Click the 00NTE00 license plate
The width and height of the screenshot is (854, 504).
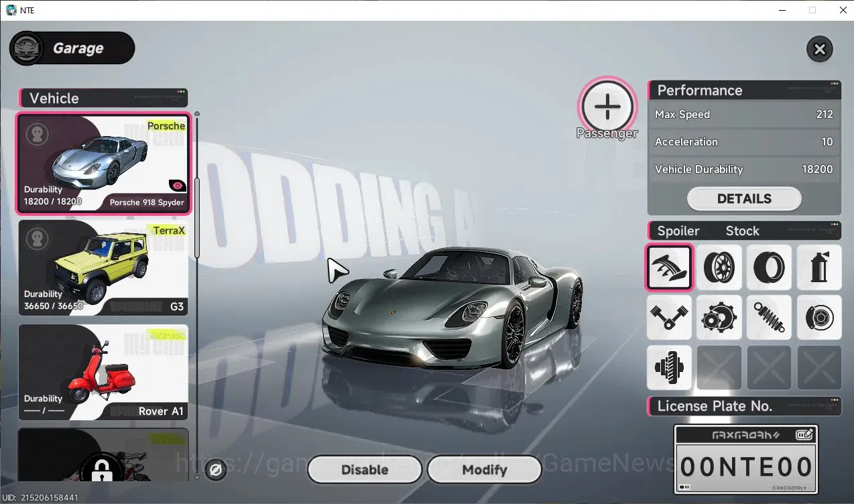click(x=745, y=466)
